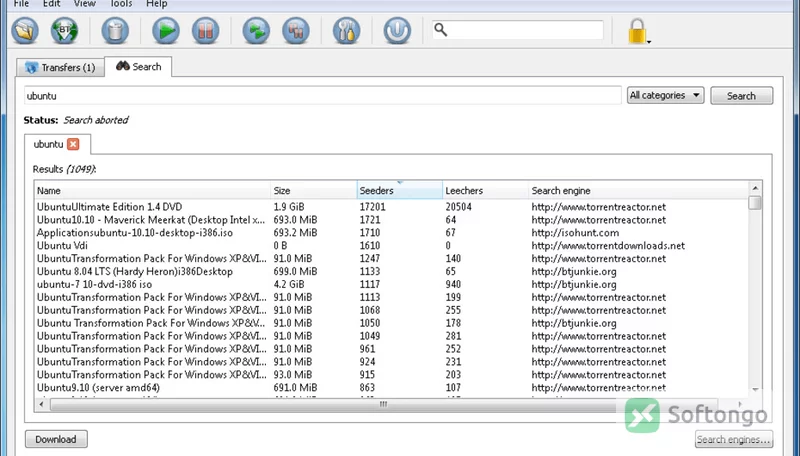The image size is (800, 456).
Task: Sort results by Seeders column header
Action: point(399,191)
